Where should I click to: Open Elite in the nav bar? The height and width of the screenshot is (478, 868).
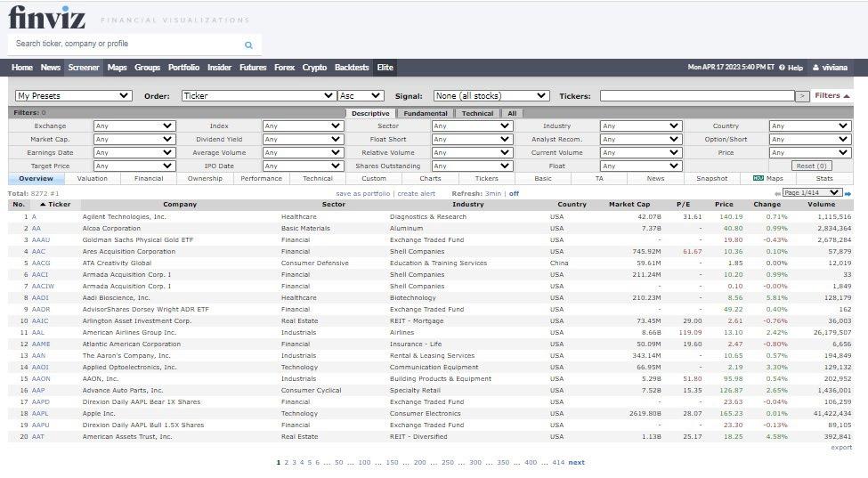point(385,68)
